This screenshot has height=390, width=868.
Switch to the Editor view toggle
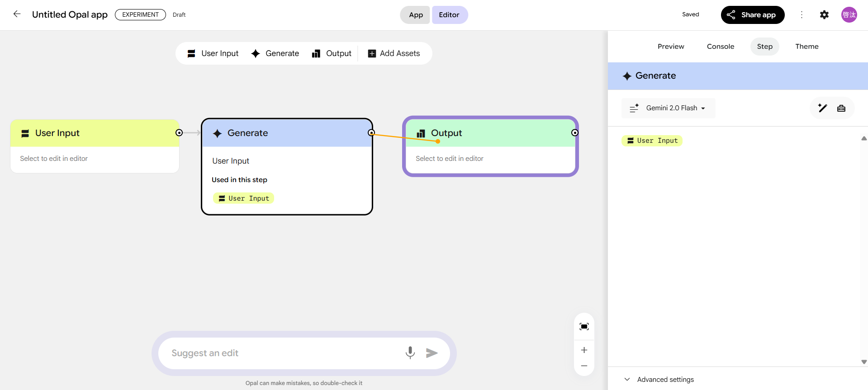pos(449,15)
